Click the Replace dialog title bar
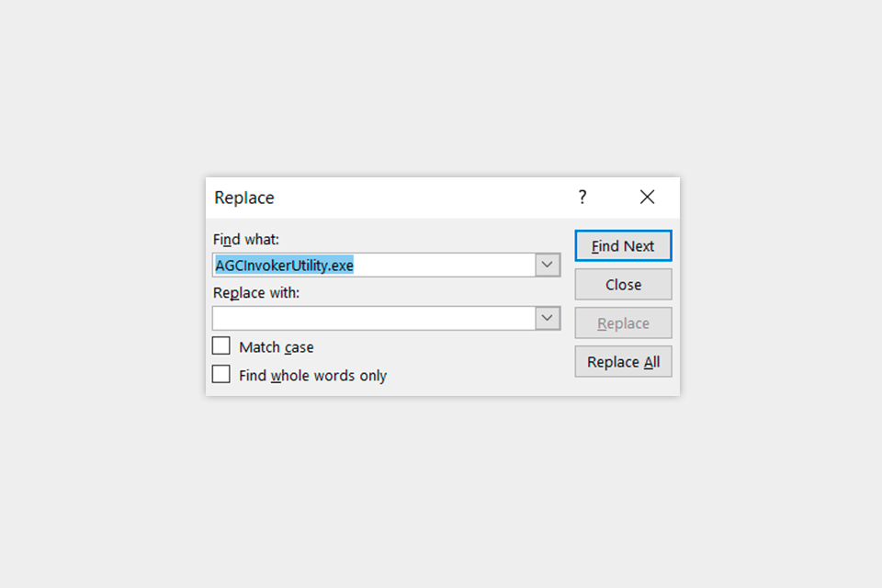 coord(413,197)
